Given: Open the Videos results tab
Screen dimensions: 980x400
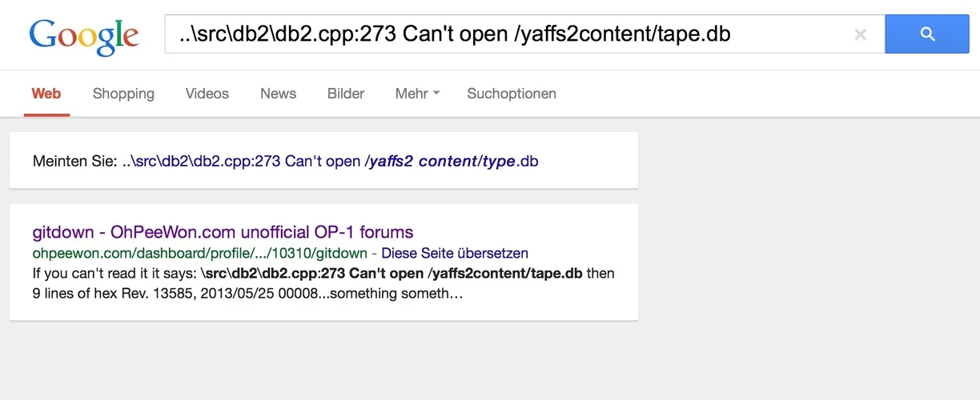Looking at the screenshot, I should 207,94.
